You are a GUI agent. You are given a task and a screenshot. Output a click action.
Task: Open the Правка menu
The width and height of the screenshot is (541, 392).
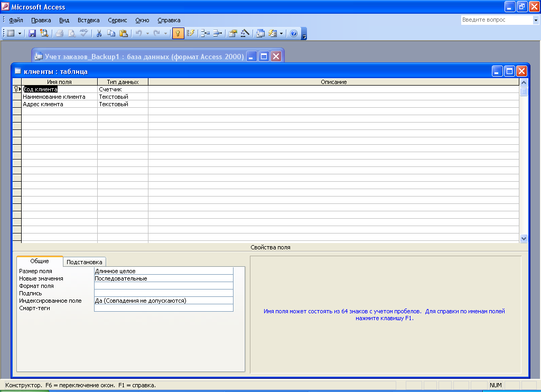coord(41,21)
